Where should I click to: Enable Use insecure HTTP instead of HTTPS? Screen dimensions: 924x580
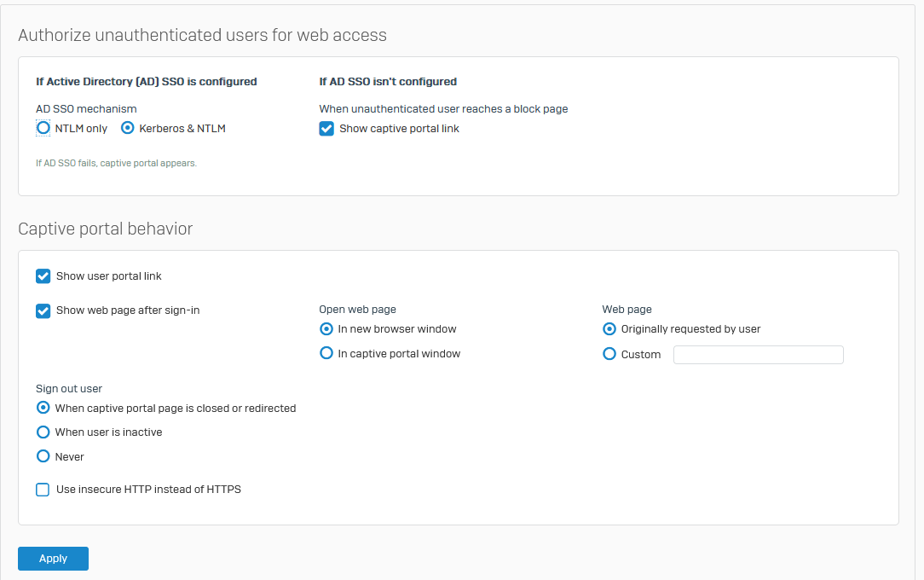[x=43, y=490]
